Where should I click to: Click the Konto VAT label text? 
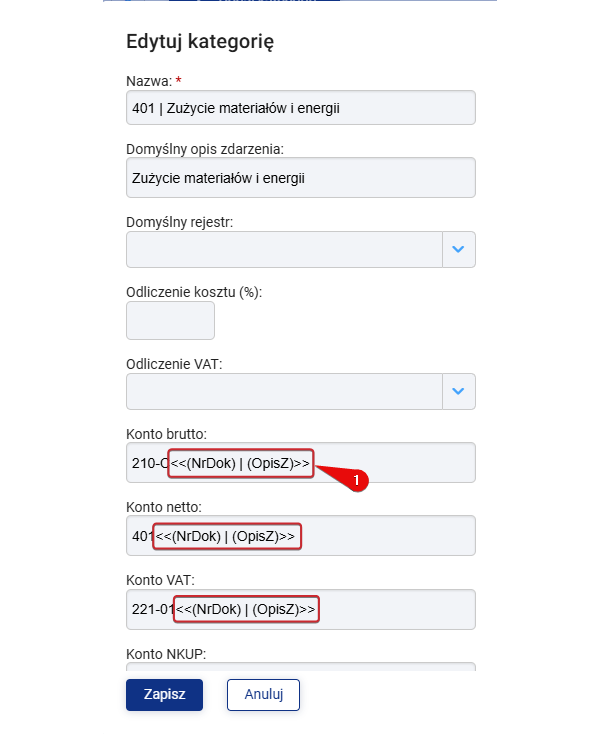pos(160,580)
